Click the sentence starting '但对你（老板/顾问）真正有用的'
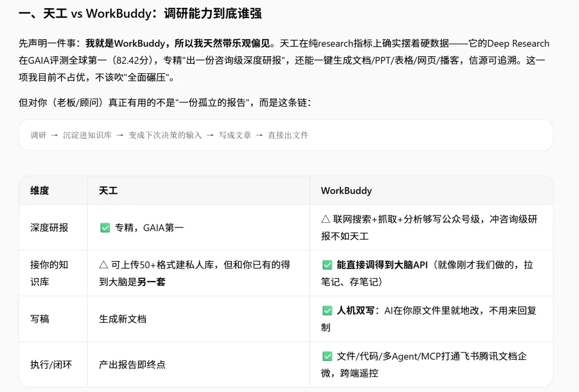Viewport: 579px width, 392px height. [165, 102]
